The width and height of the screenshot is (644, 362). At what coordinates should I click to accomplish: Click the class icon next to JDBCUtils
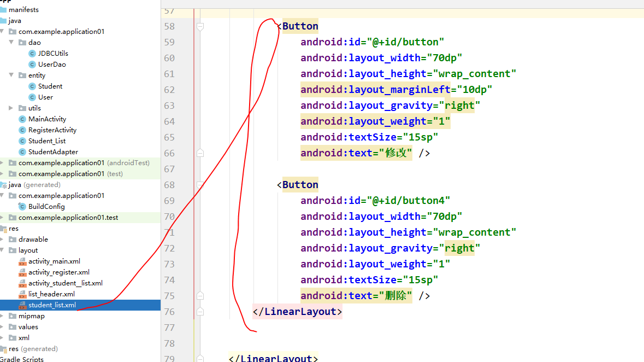point(31,53)
